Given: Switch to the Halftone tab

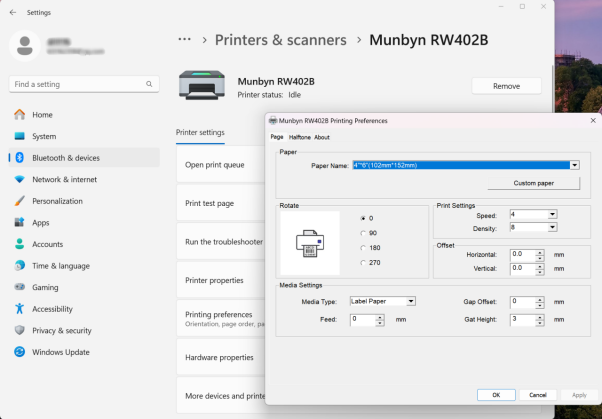Looking at the screenshot, I should point(299,137).
